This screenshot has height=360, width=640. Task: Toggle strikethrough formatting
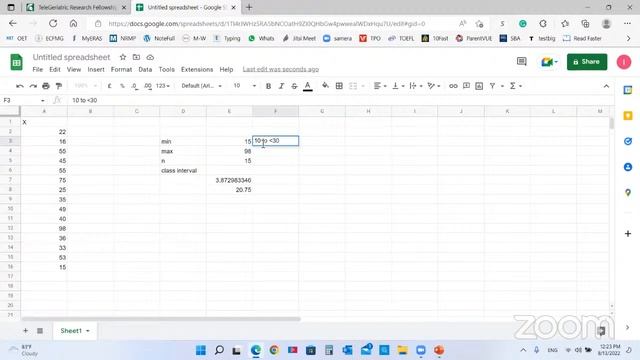coord(294,86)
